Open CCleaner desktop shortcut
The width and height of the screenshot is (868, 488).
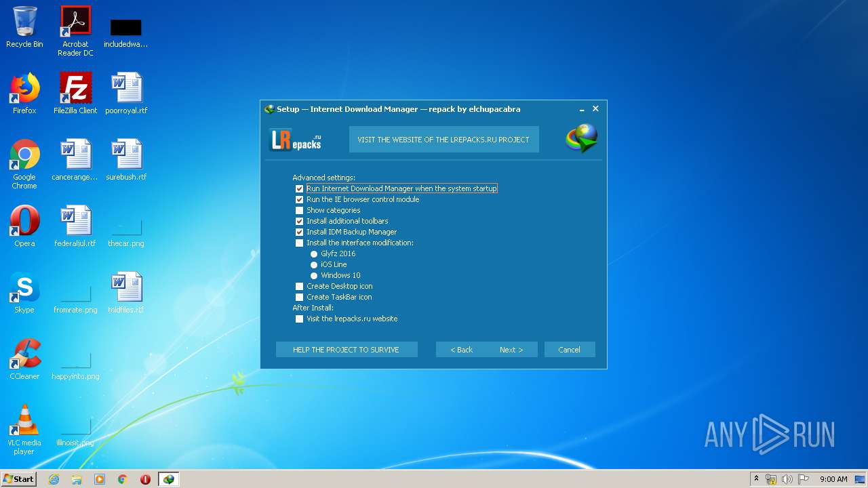point(24,359)
